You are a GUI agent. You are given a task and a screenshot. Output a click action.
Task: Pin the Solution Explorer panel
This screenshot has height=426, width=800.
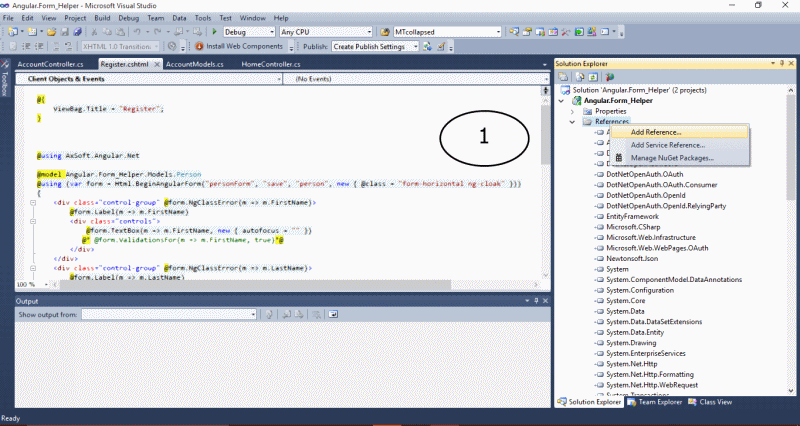[x=780, y=63]
